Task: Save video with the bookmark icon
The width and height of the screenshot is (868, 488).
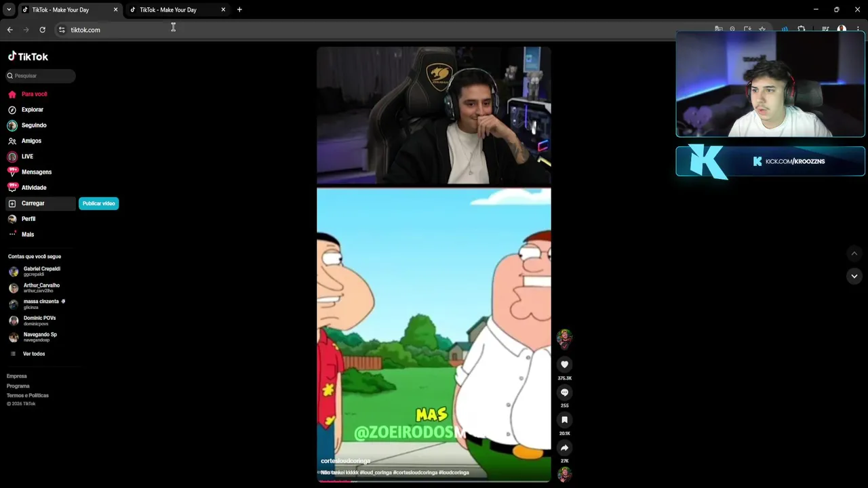Action: (564, 420)
